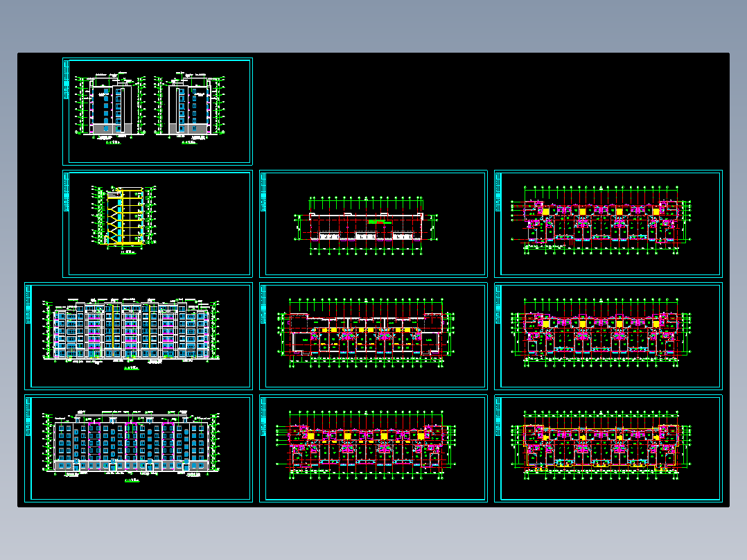The image size is (747, 560).
Task: Click the top-right red floor plan sheet
Action: point(608,222)
